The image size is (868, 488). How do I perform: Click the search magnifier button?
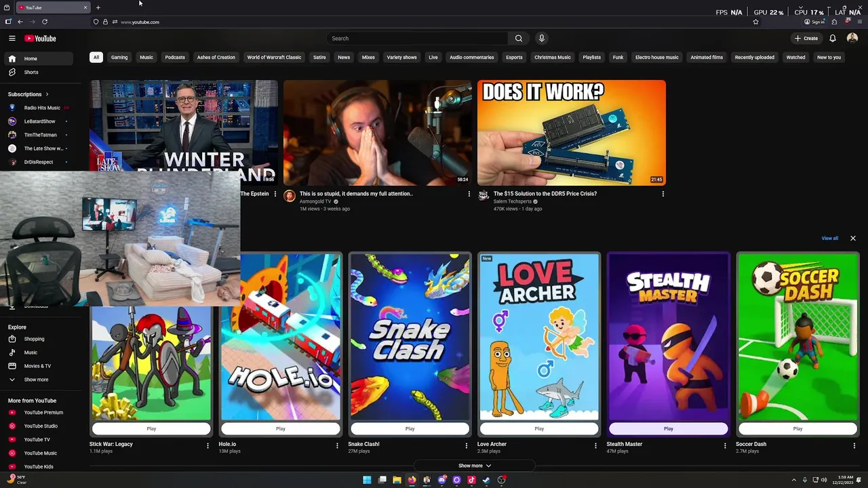point(519,39)
